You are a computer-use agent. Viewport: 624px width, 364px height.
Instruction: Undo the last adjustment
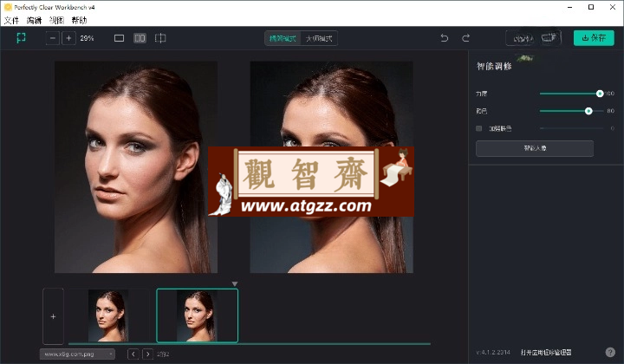pyautogui.click(x=445, y=38)
